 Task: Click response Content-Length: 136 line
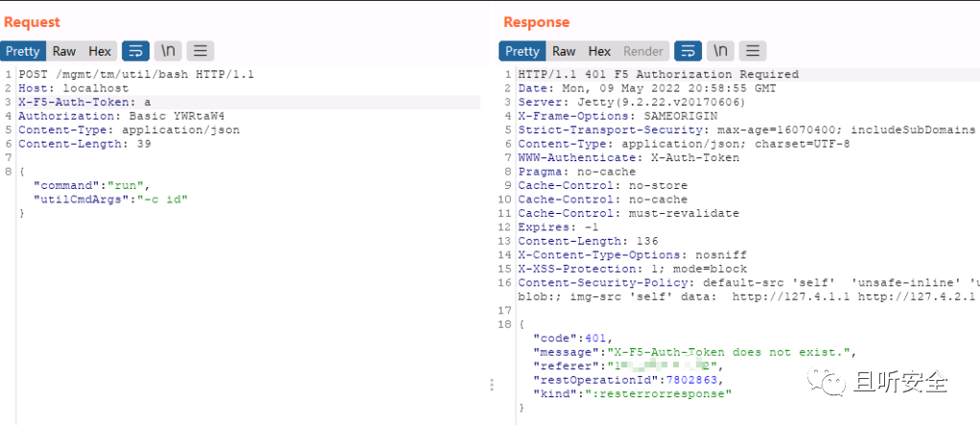(588, 241)
